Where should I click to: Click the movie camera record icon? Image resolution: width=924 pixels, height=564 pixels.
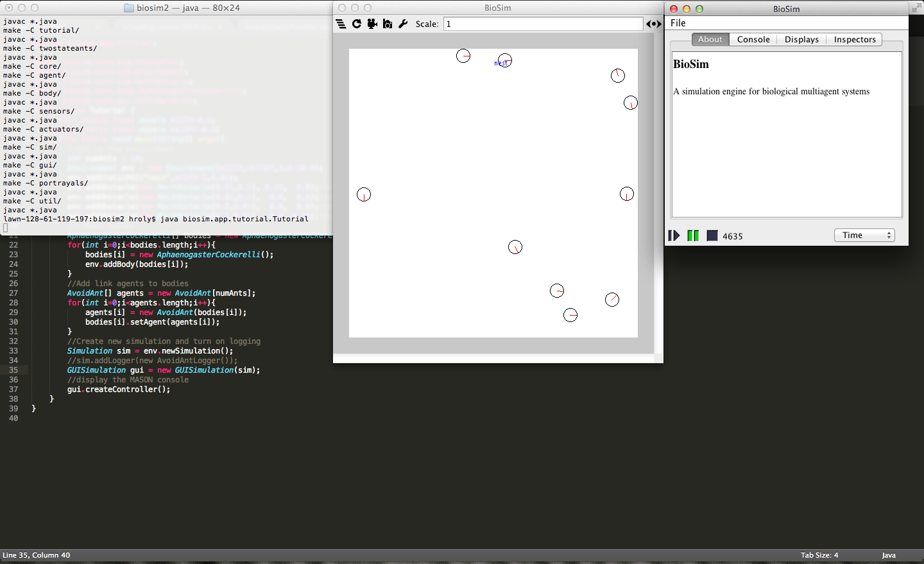(x=372, y=24)
